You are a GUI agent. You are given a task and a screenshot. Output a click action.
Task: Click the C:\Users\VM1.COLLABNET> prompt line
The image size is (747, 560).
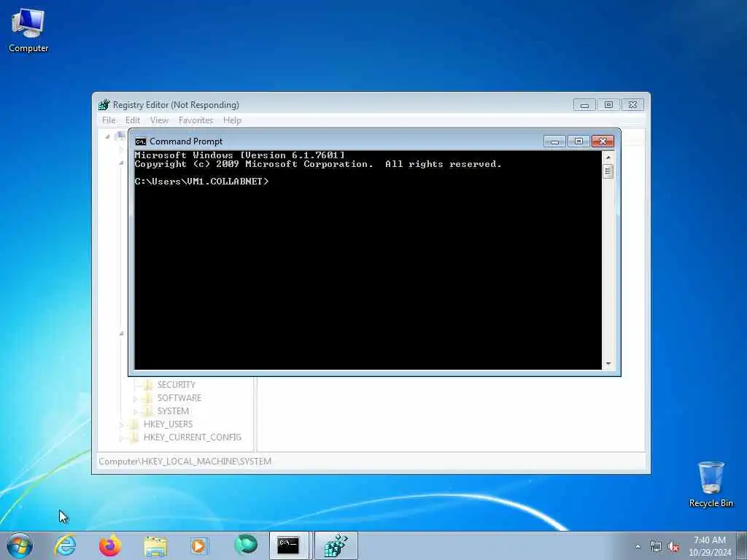201,182
